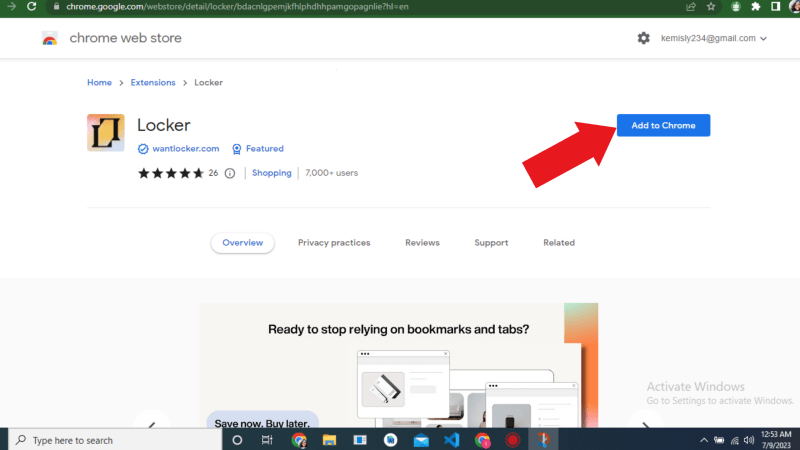The height and width of the screenshot is (450, 800).
Task: Open the Mail app from taskbar
Action: pyautogui.click(x=421, y=440)
